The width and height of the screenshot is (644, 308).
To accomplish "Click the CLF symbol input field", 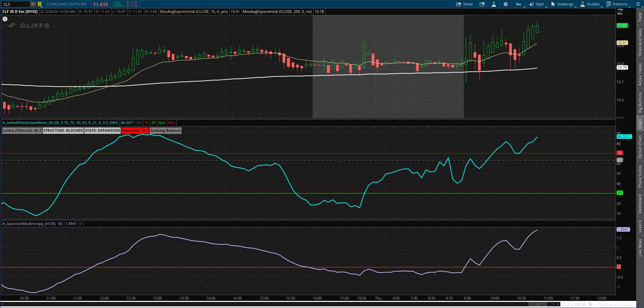I will click(16, 4).
